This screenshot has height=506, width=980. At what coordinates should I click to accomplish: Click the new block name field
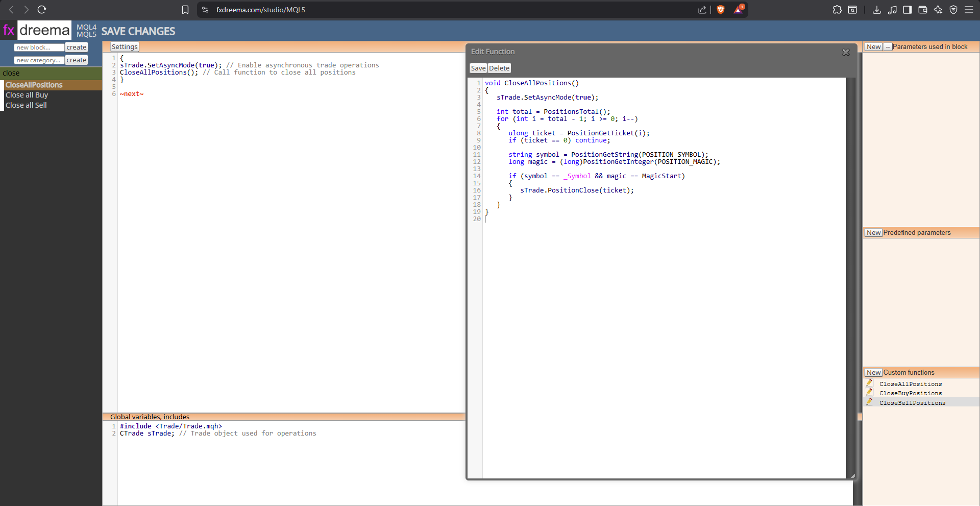click(x=39, y=47)
